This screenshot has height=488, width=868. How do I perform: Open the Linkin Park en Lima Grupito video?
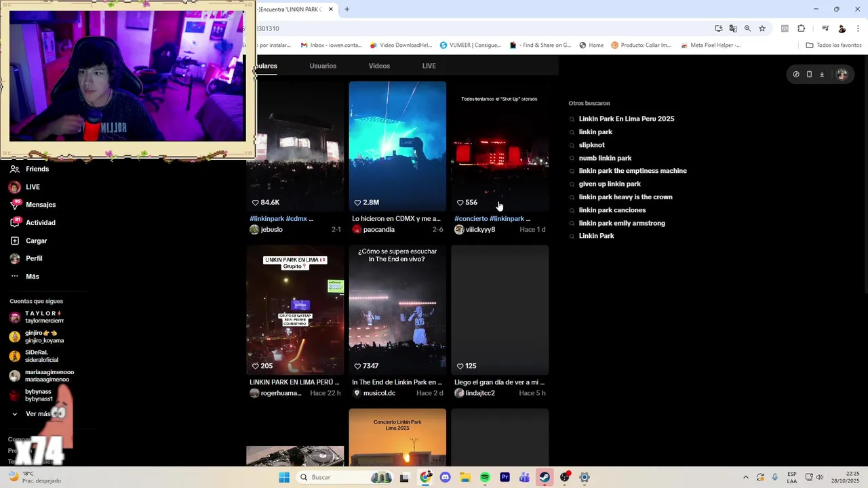[295, 309]
